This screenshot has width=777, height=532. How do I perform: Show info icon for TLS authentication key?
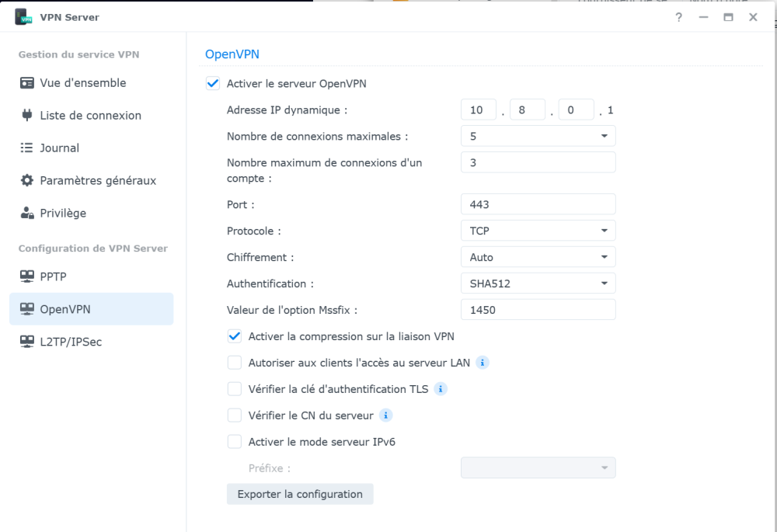point(441,389)
